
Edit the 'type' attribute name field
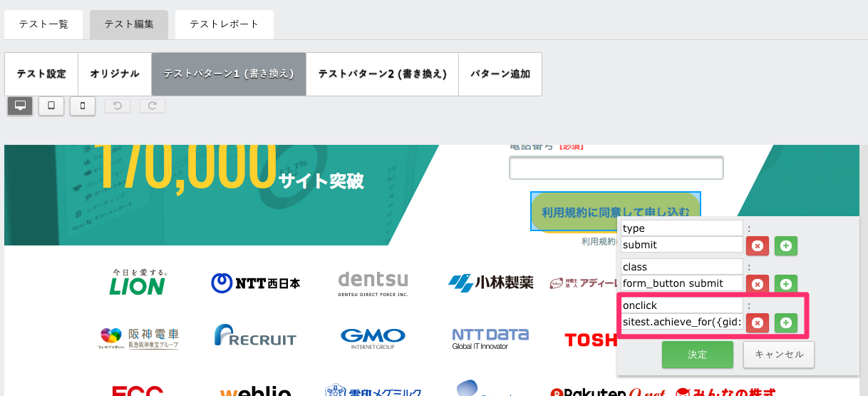tap(682, 228)
